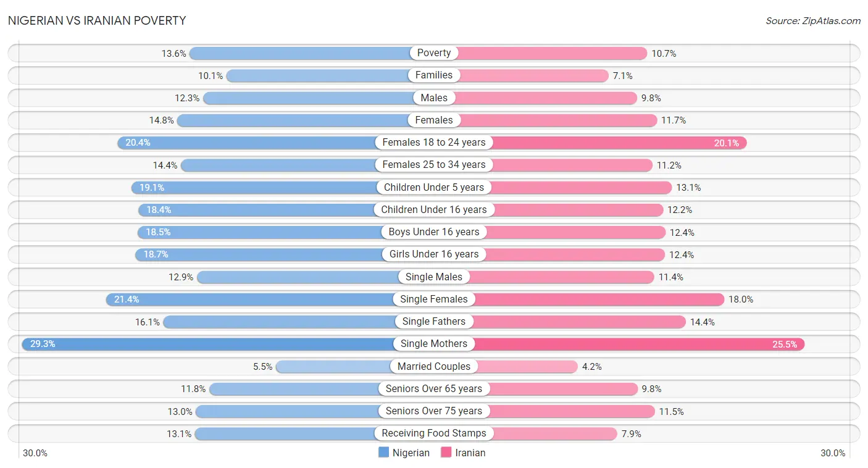Image resolution: width=868 pixels, height=468 pixels.
Task: Select the Receiving Food Stamps label
Action: (x=434, y=433)
